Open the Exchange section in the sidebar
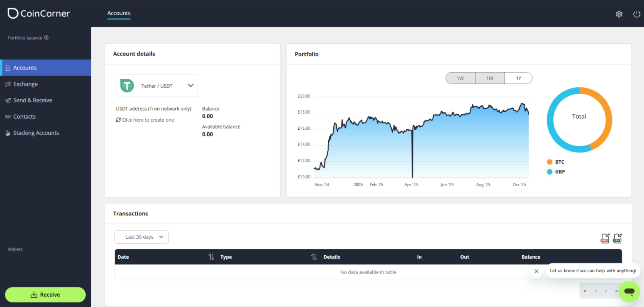 click(25, 84)
